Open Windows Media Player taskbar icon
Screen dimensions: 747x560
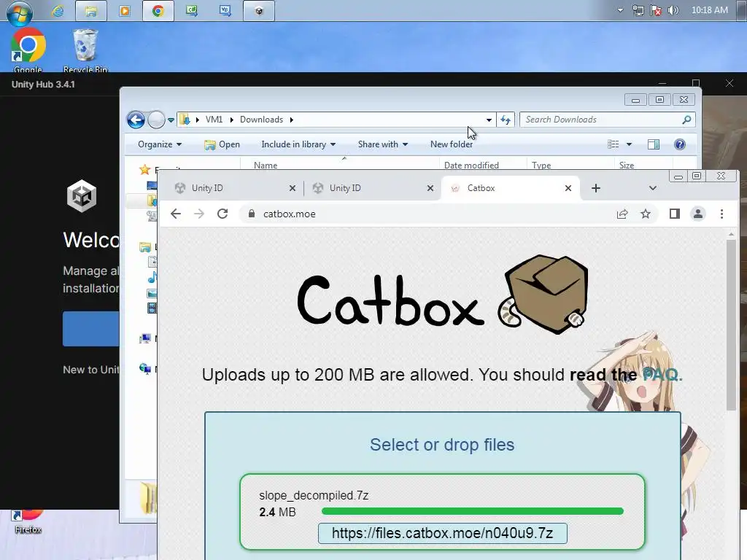pyautogui.click(x=124, y=10)
